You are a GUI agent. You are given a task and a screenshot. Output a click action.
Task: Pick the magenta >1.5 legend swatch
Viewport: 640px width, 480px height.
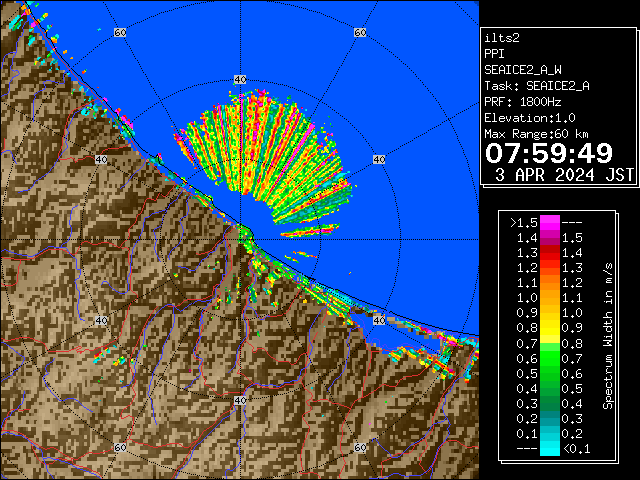click(x=550, y=222)
